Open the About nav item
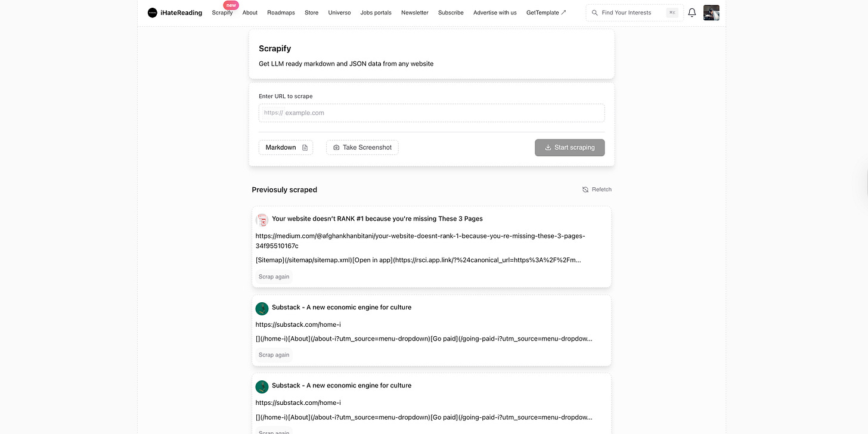This screenshot has width=868, height=434. coord(250,13)
